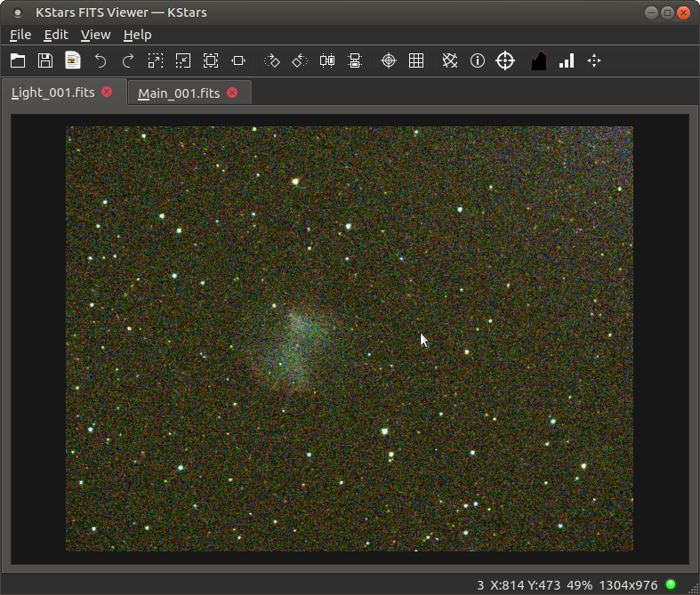Toggle objects-in-image info icon
Screen dimensions: 700x595
tap(478, 60)
